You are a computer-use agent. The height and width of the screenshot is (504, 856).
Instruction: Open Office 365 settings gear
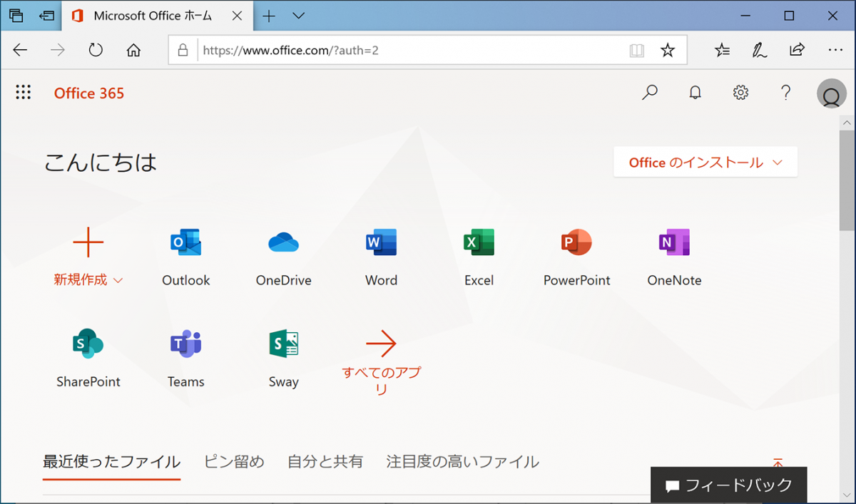(x=740, y=93)
